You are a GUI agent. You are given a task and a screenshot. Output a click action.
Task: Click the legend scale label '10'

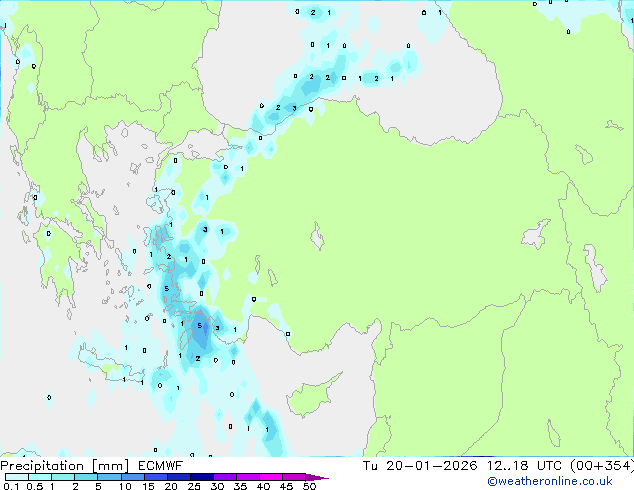point(125,486)
